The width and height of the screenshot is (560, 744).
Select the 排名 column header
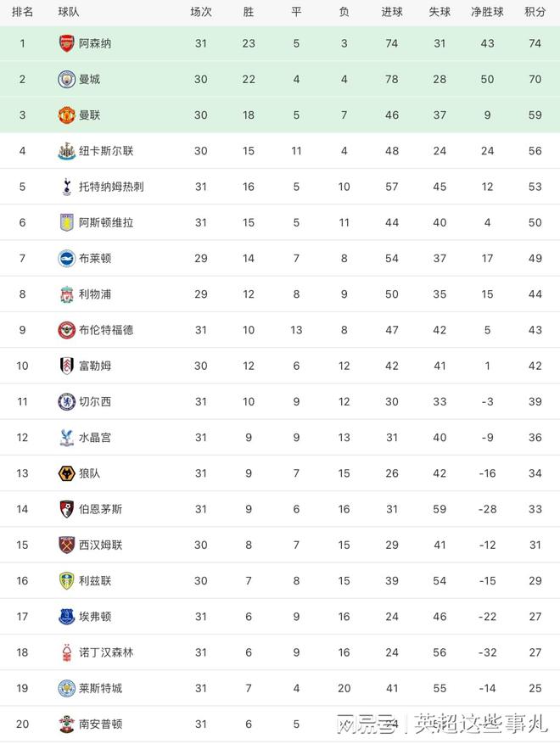tap(23, 12)
